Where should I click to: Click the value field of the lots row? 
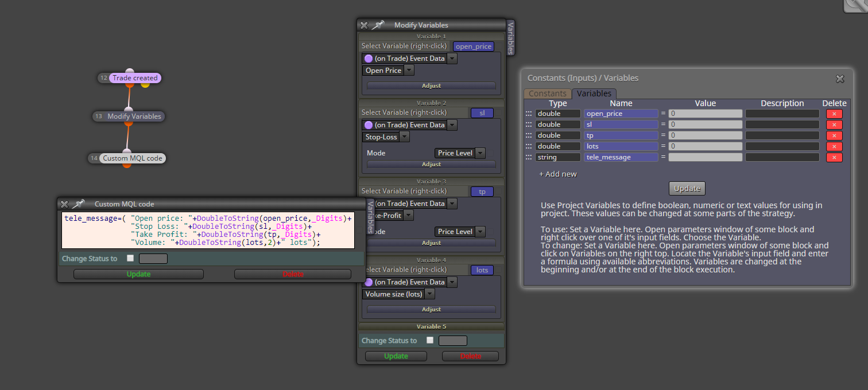(706, 146)
